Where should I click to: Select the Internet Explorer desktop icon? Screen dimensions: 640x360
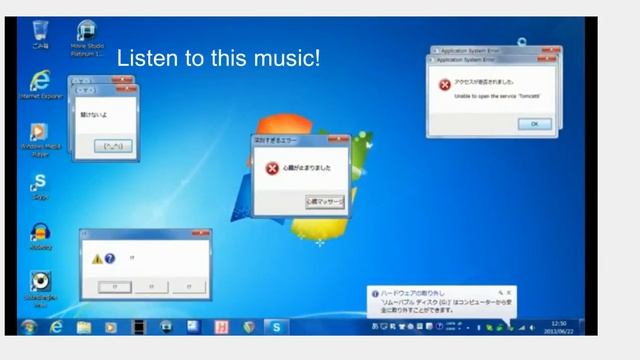(x=41, y=84)
